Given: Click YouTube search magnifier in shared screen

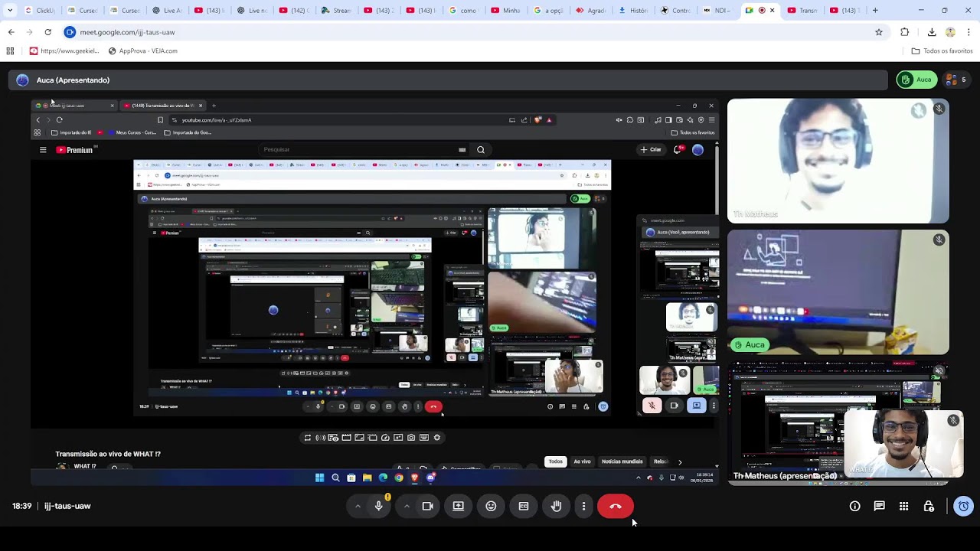Looking at the screenshot, I should [x=481, y=150].
